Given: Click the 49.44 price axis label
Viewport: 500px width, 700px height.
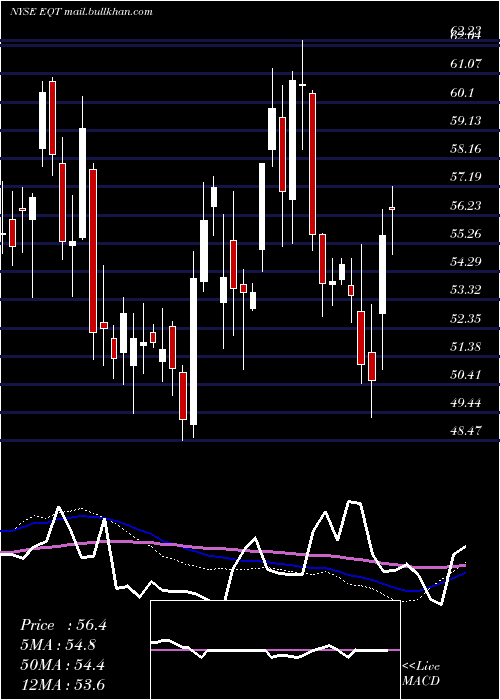Looking at the screenshot, I should pyautogui.click(x=466, y=403).
